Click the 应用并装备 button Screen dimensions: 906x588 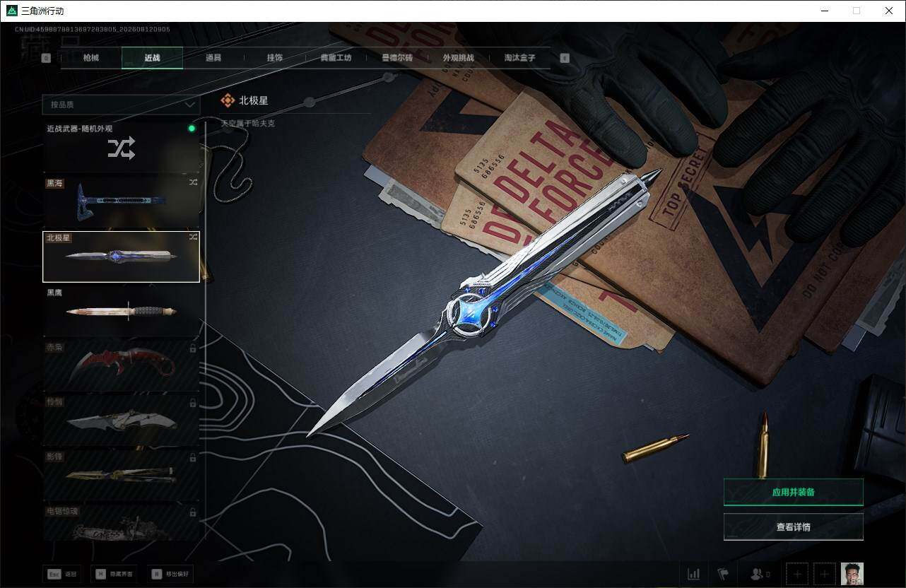coord(794,492)
